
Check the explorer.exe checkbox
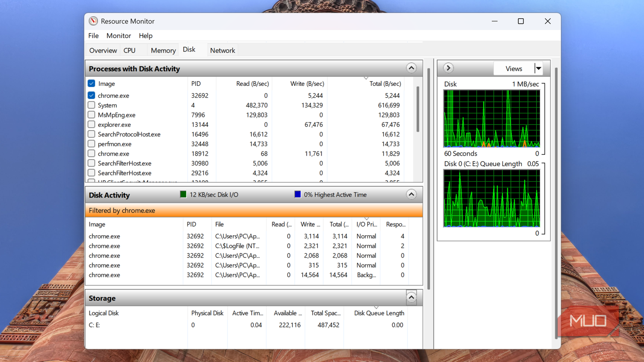click(91, 124)
